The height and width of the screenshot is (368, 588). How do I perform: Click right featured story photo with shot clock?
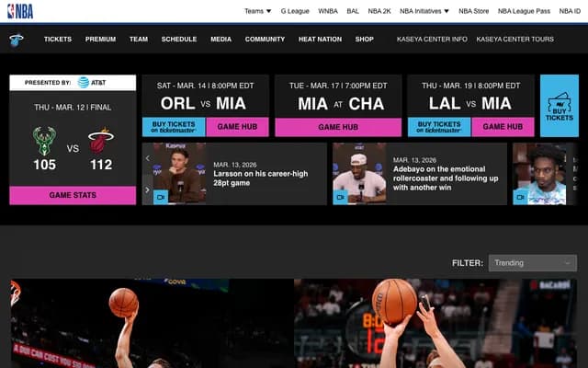pyautogui.click(x=435, y=323)
